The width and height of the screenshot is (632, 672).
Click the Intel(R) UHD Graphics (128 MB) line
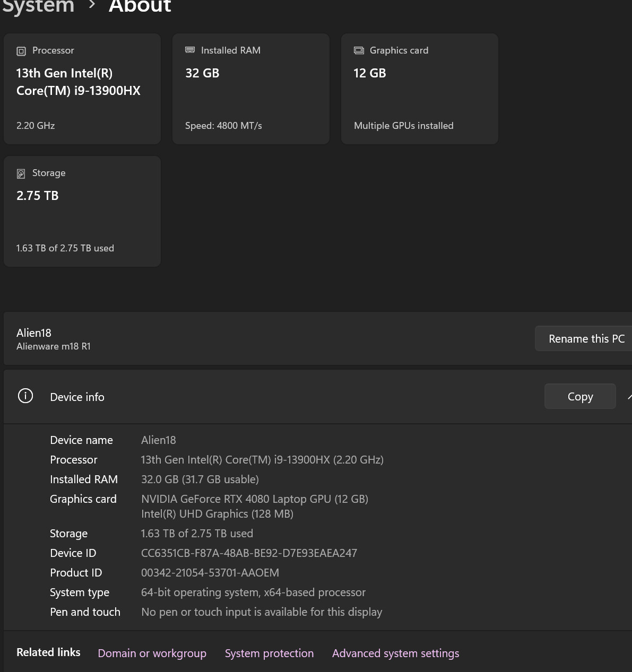[x=217, y=513]
